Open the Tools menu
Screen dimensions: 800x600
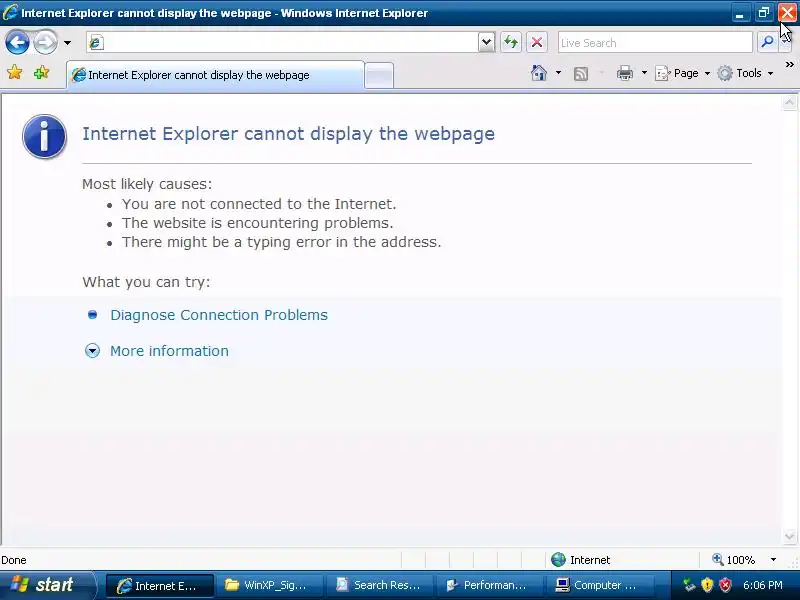(x=745, y=73)
